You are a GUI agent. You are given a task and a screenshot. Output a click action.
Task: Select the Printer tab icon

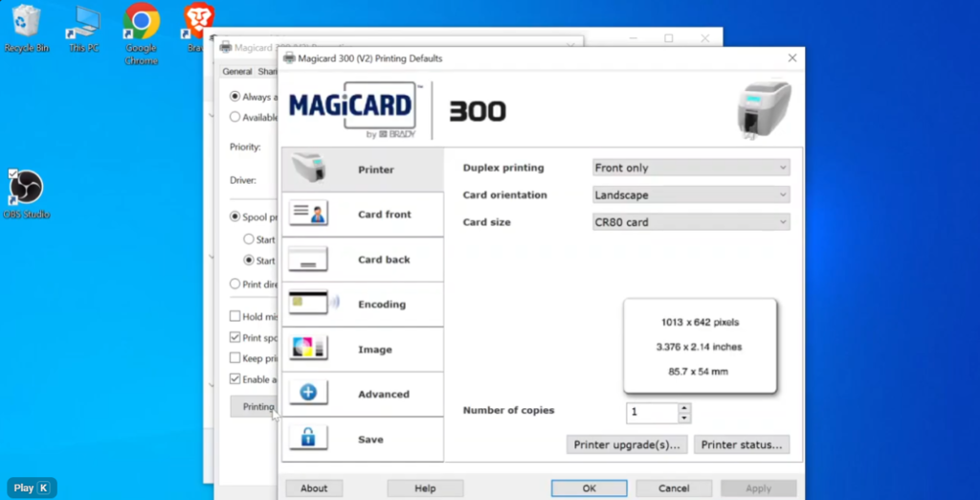click(308, 169)
